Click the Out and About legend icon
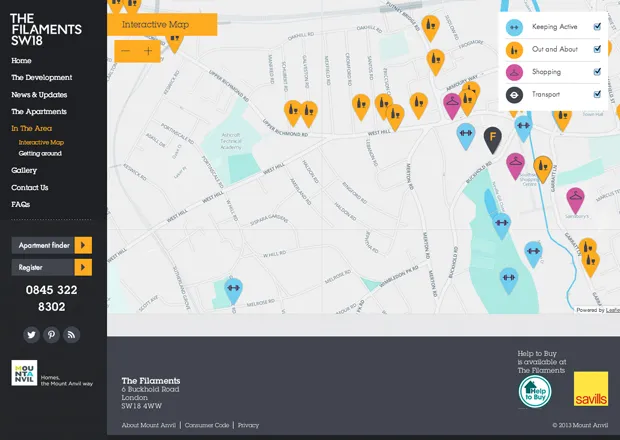 tap(514, 50)
